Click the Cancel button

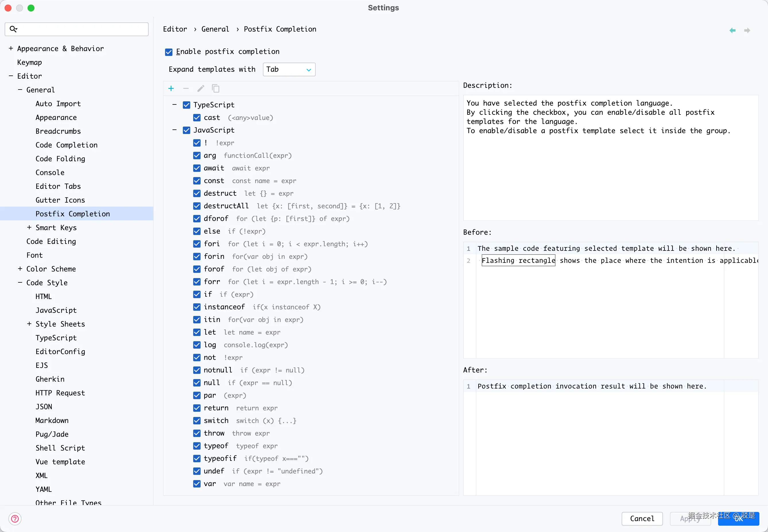[x=642, y=518]
